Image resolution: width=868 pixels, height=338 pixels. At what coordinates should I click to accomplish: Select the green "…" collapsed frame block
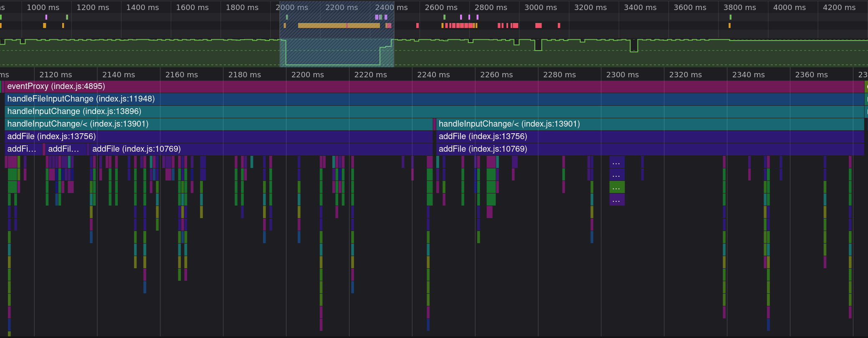(617, 187)
